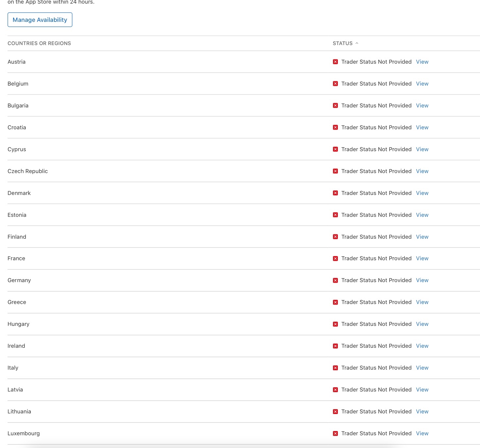Image resolution: width=480 pixels, height=448 pixels.
Task: Select the Bulgaria country name
Action: point(18,106)
